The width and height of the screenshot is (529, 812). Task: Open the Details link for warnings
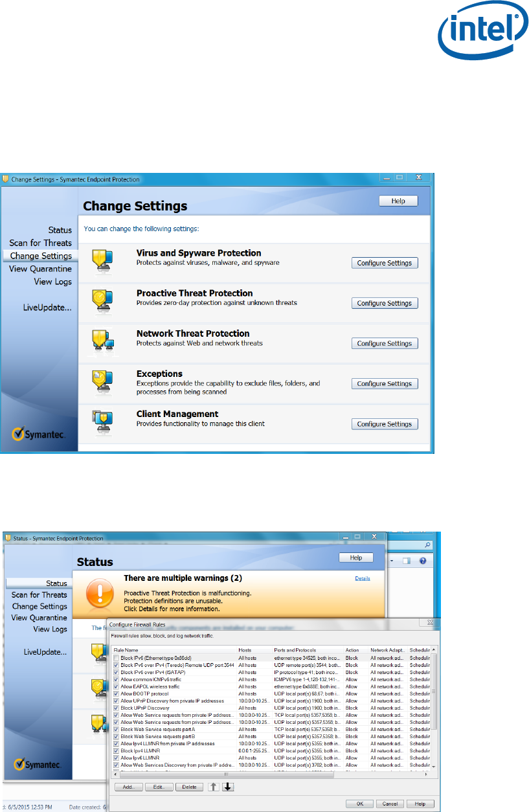pos(363,578)
